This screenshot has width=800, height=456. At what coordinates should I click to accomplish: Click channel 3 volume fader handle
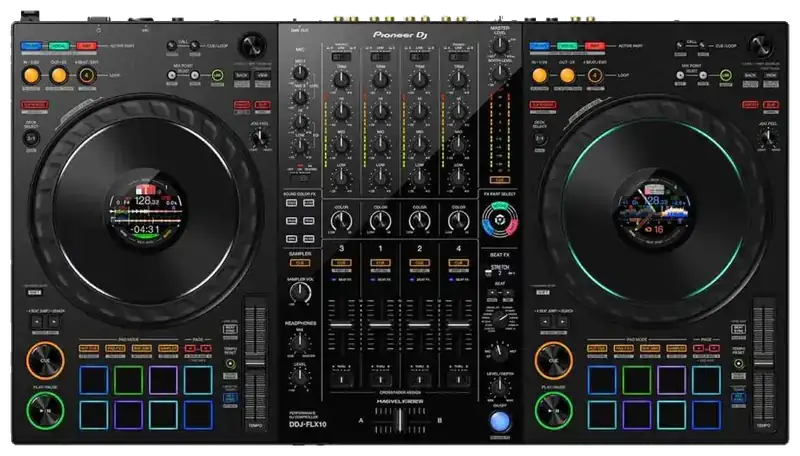tap(341, 324)
